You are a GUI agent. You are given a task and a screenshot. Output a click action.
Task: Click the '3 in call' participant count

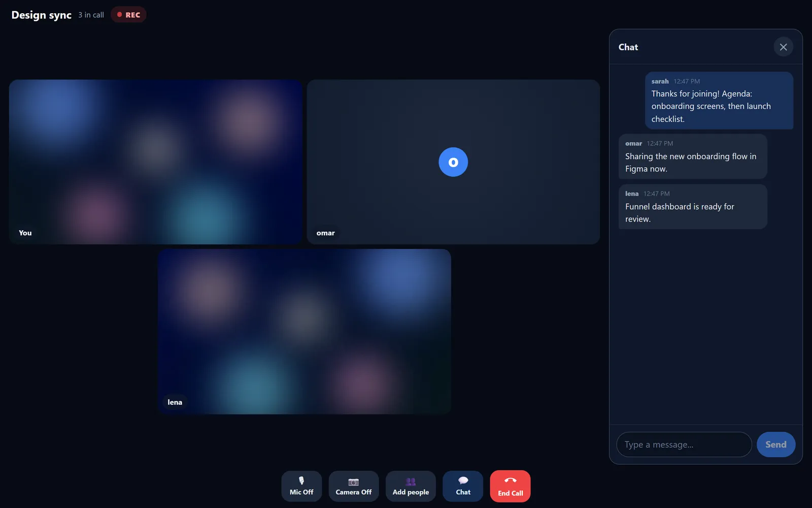(x=91, y=15)
